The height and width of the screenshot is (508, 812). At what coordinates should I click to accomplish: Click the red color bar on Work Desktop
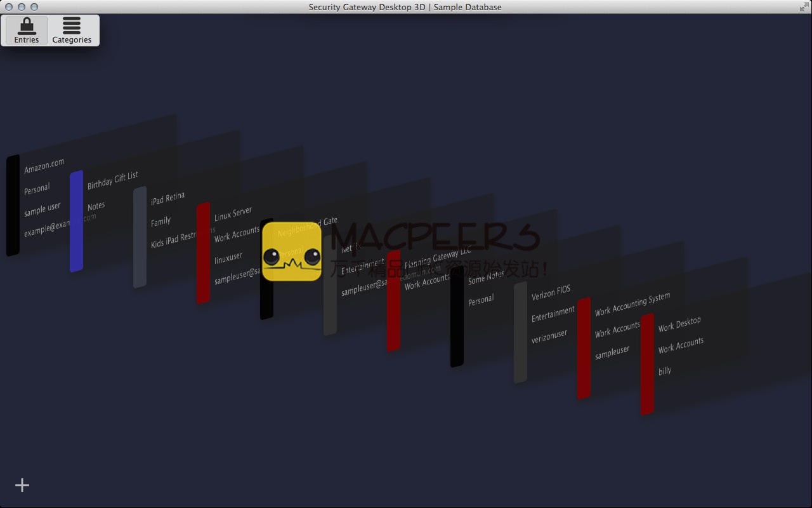coord(647,364)
